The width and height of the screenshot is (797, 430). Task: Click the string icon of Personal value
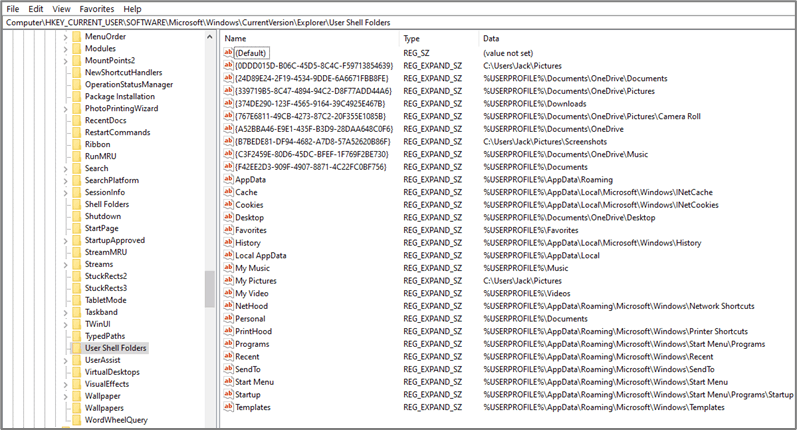click(x=228, y=319)
